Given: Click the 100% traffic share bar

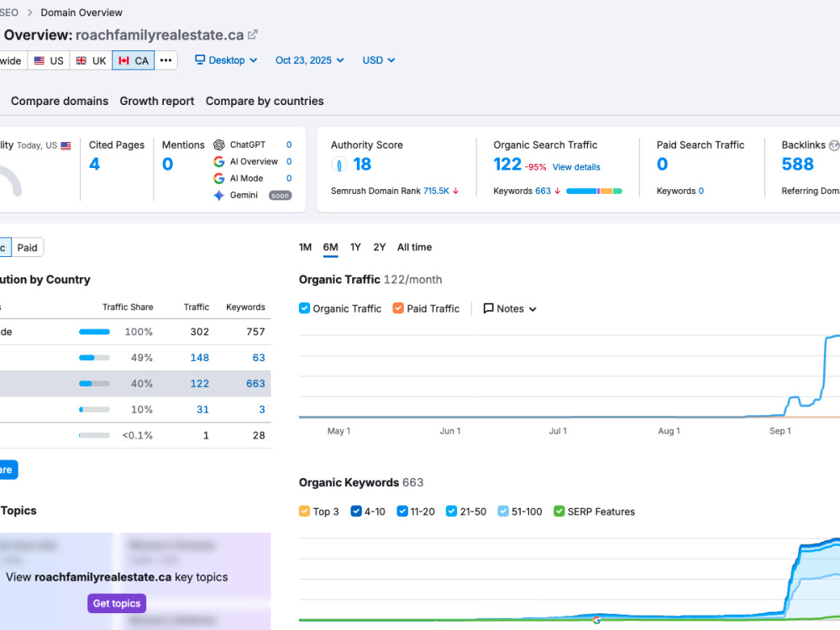Looking at the screenshot, I should [94, 332].
